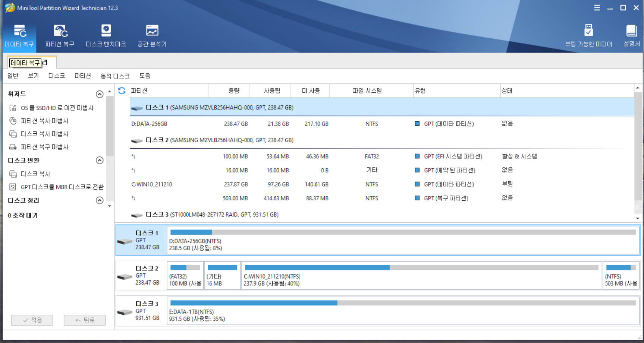Screen dimensions: 644x343
Task: Sort by 용량 column header
Action: pyautogui.click(x=229, y=90)
